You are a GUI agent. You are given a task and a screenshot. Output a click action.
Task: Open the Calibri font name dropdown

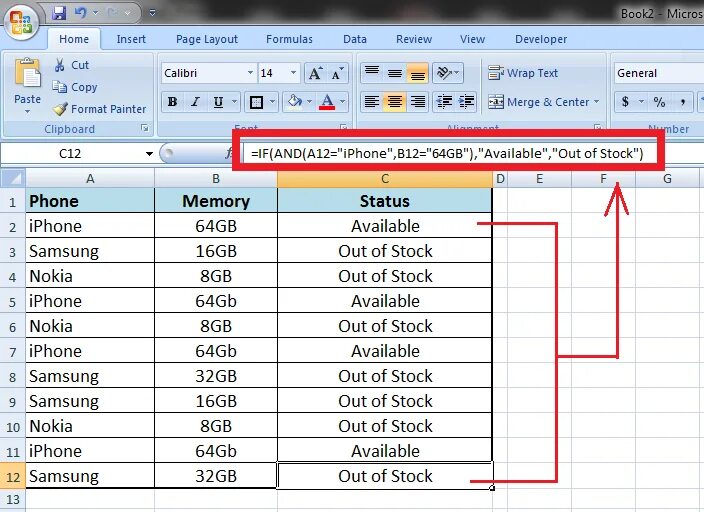click(x=250, y=73)
